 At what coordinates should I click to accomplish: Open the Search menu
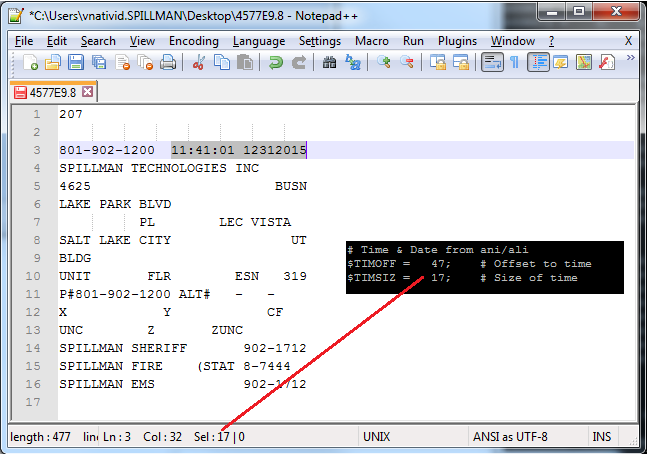pyautogui.click(x=98, y=41)
